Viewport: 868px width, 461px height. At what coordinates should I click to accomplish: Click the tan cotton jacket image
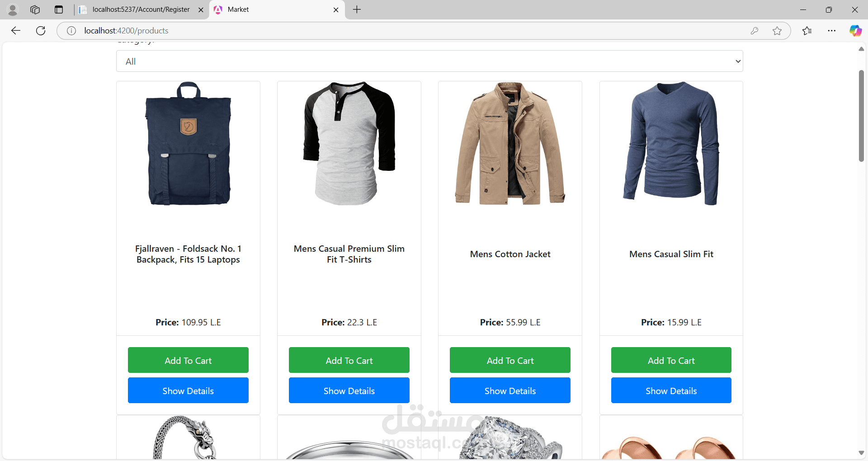point(510,143)
